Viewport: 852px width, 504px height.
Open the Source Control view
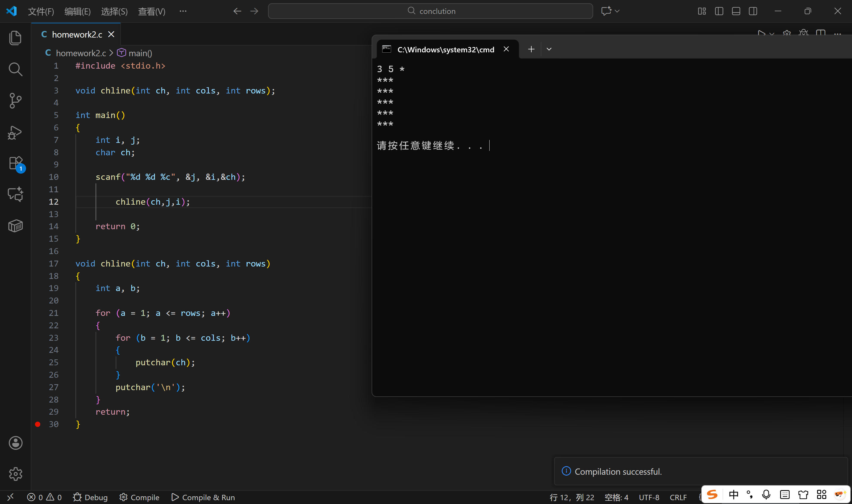tap(15, 101)
